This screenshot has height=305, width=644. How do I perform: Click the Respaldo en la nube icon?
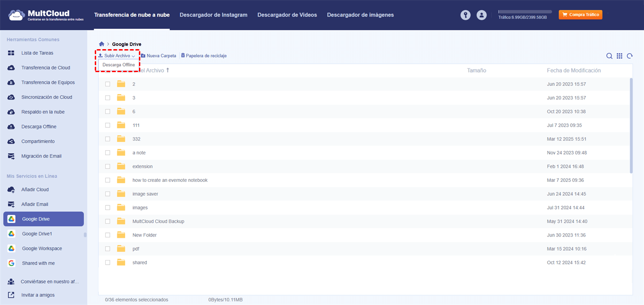click(11, 112)
